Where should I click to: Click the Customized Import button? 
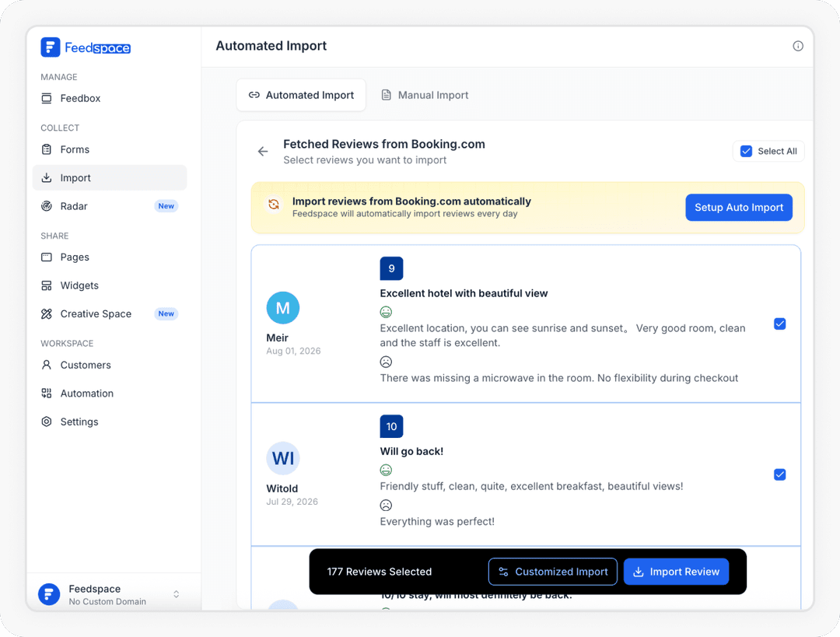(x=553, y=572)
